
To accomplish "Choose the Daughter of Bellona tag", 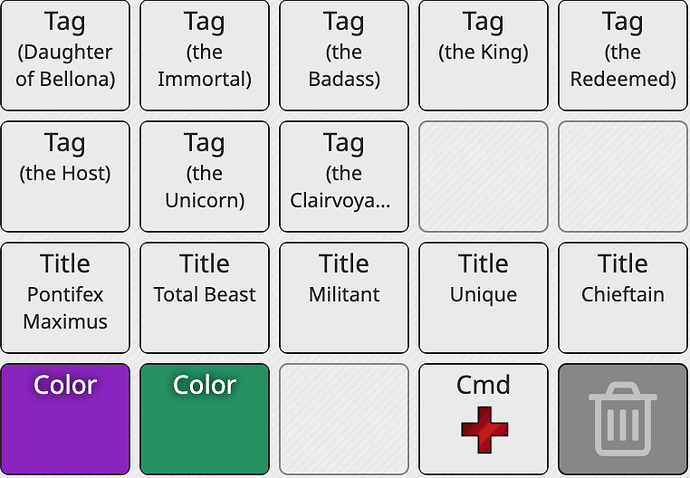I will [x=65, y=55].
